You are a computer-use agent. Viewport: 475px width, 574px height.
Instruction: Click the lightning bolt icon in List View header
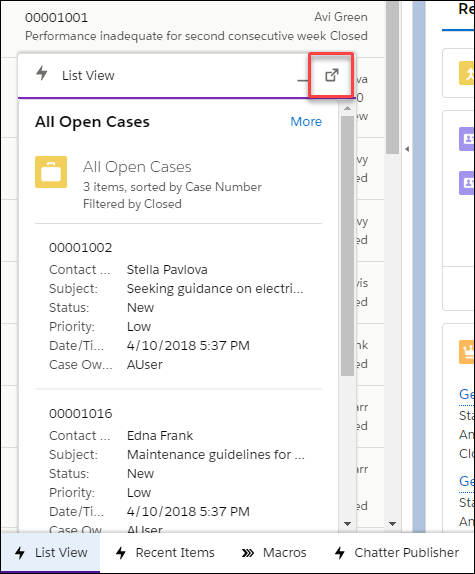[42, 73]
